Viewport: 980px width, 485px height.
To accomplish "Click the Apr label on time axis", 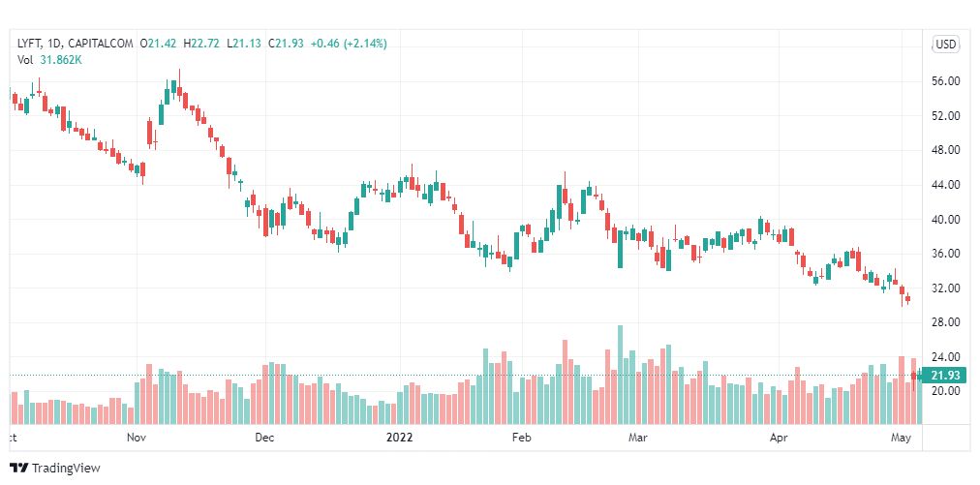I will click(779, 438).
